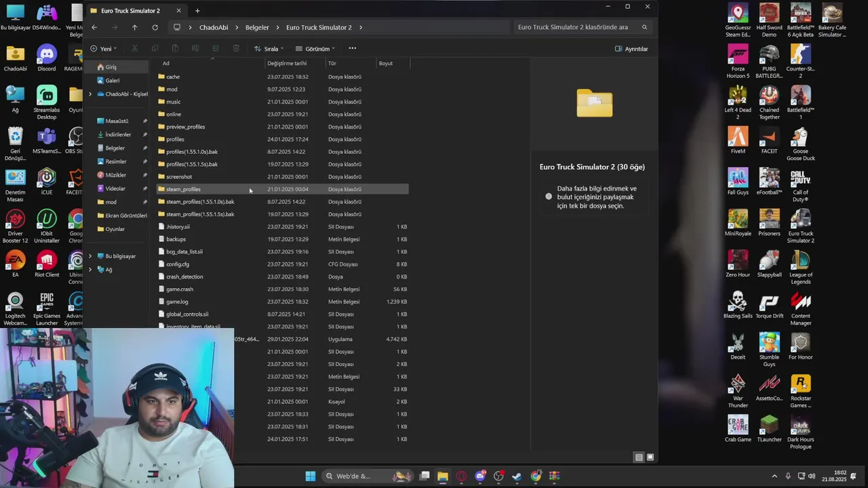Viewport: 868px width, 488px height.
Task: Open the Görünüm view dropdown
Action: click(x=315, y=49)
